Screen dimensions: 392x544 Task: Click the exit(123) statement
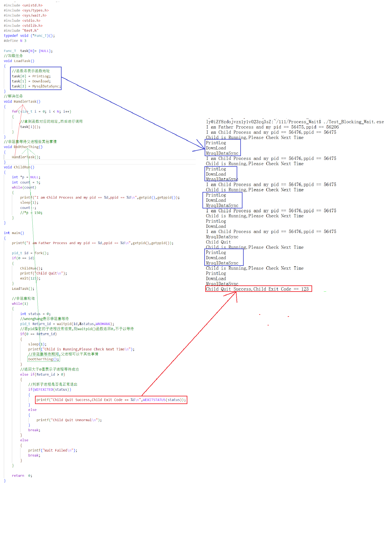point(30,278)
